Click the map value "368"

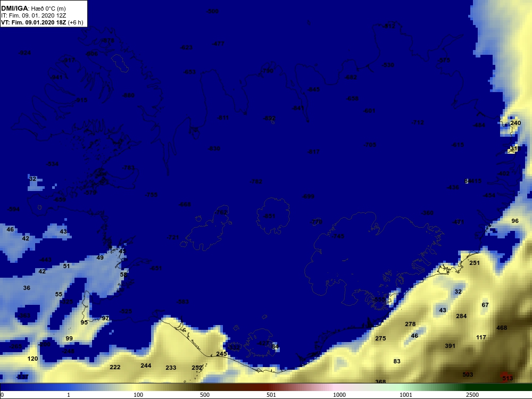point(381,381)
